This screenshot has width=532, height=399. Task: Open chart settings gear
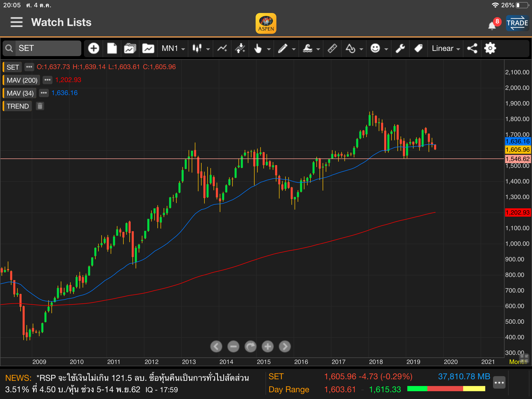point(490,48)
